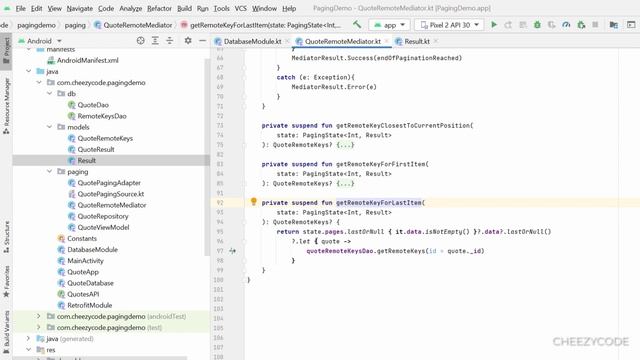Viewport: 640px width, 360px height.
Task: Collapse the models package folder
Action: [49, 127]
